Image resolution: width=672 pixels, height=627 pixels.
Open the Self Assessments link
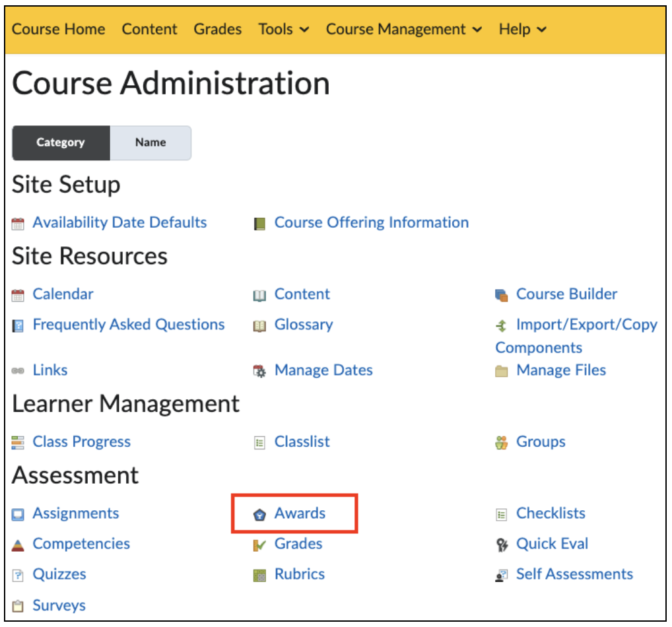(x=574, y=574)
